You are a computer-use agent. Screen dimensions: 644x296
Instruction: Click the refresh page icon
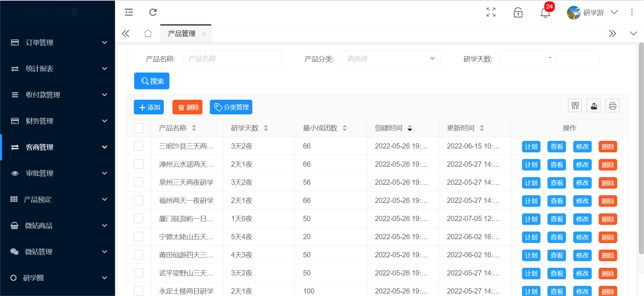pyautogui.click(x=153, y=12)
